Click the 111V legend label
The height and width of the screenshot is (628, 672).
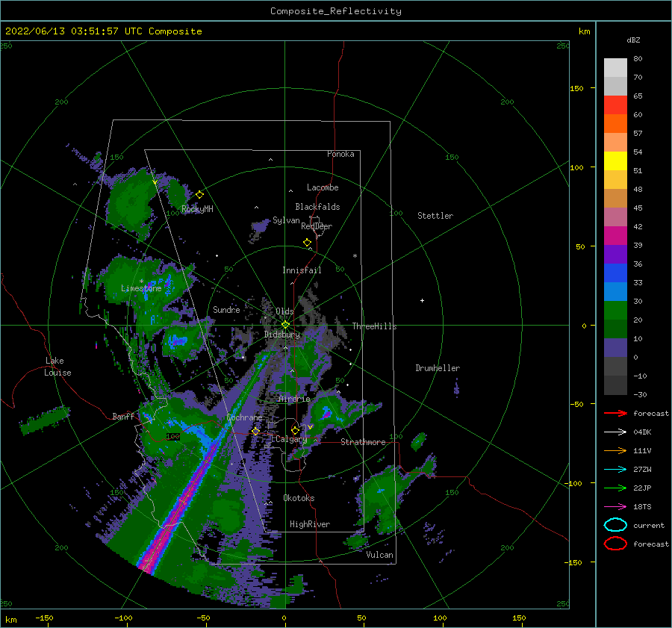pos(642,450)
